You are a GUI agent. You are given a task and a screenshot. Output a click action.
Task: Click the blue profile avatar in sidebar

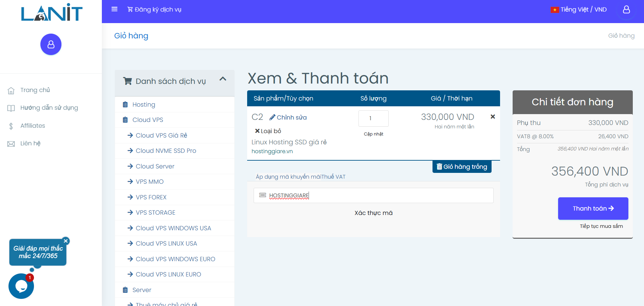click(51, 44)
